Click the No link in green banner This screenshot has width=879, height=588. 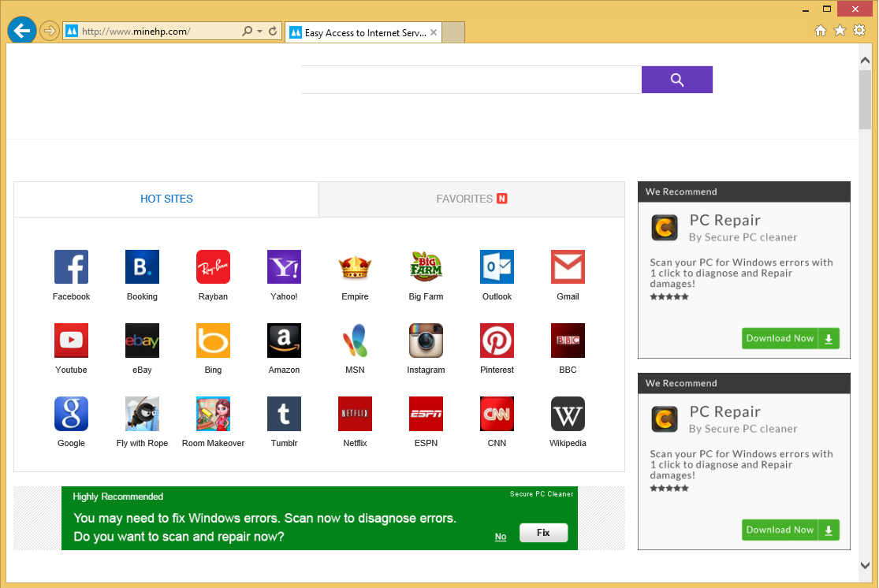(501, 537)
